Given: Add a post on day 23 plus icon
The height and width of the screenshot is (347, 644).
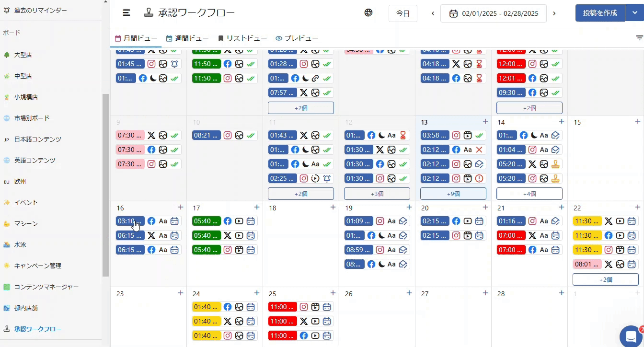Looking at the screenshot, I should click(x=180, y=293).
